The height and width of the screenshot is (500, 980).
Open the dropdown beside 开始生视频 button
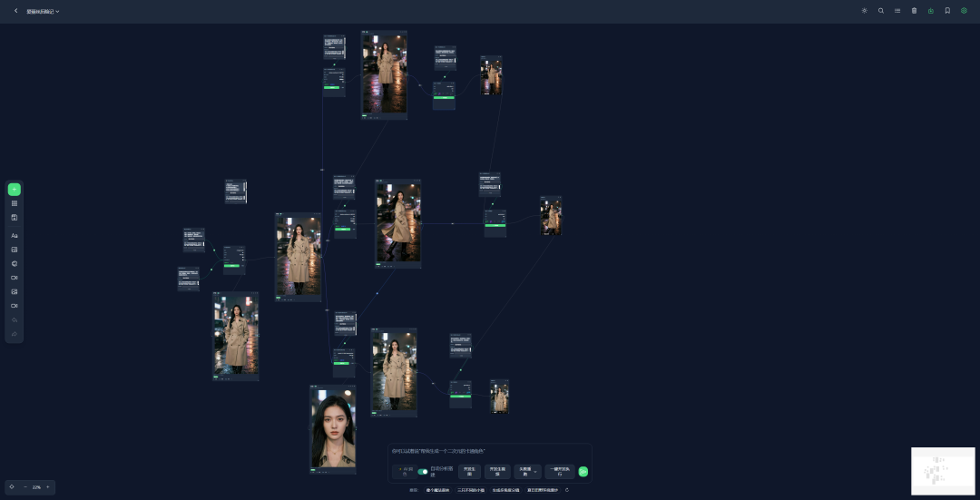tap(527, 472)
